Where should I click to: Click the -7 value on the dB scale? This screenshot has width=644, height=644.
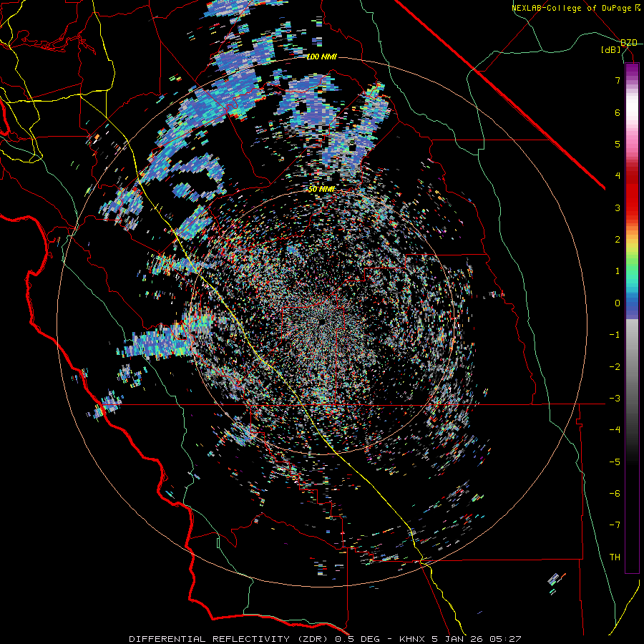coord(615,525)
